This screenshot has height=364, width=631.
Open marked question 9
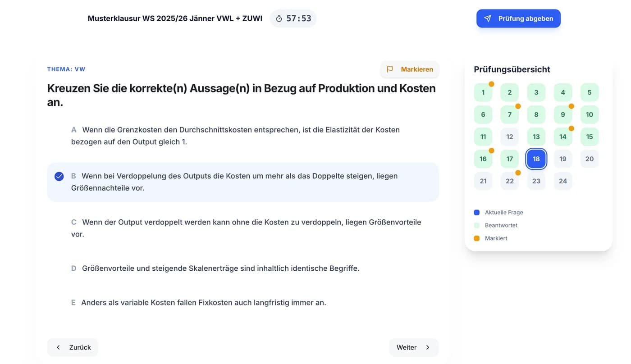563,114
